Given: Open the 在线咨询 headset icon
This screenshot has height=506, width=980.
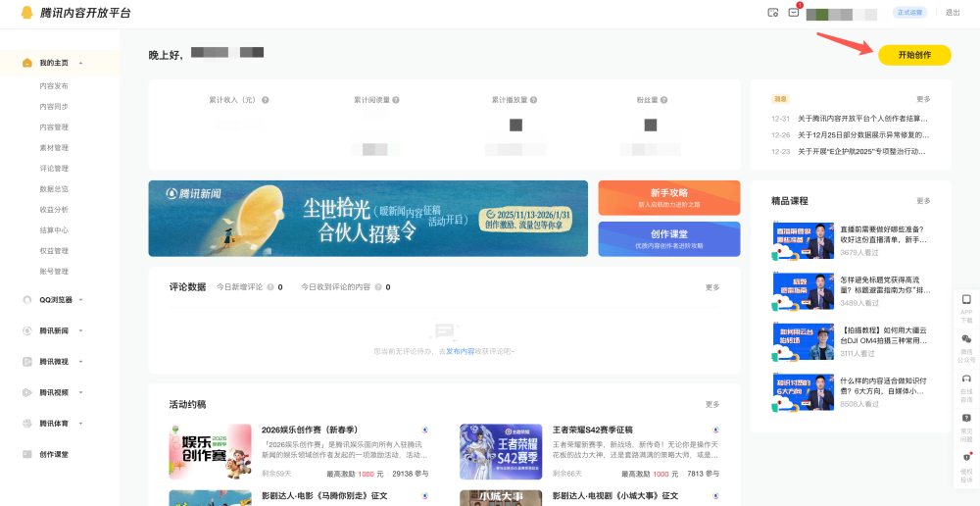Looking at the screenshot, I should [x=966, y=379].
